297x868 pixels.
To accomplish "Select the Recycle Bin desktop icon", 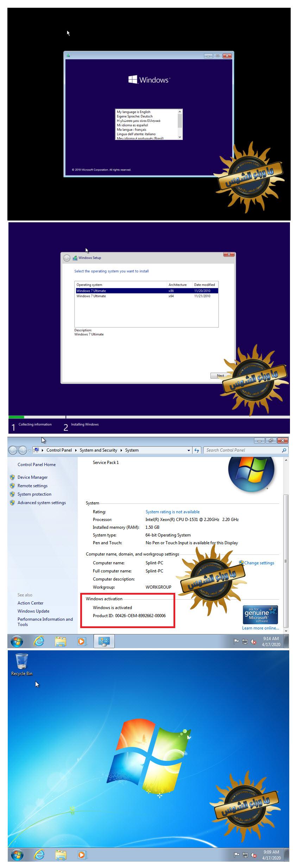I will [22, 664].
